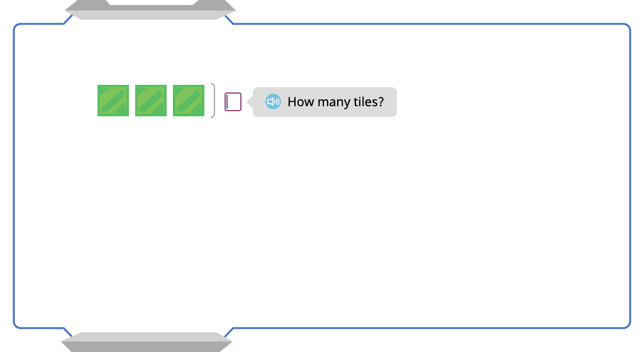This screenshot has width=644, height=352.
Task: Select the middle green tile
Action: pyautogui.click(x=151, y=101)
